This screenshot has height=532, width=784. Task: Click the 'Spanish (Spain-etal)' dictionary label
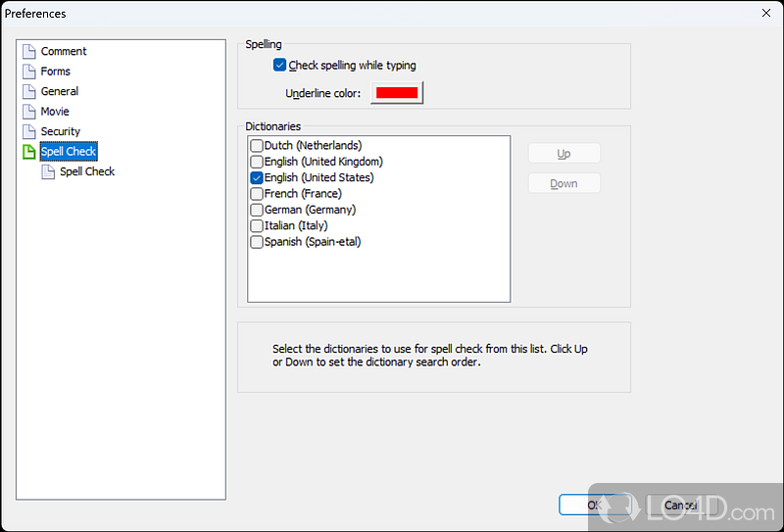313,242
